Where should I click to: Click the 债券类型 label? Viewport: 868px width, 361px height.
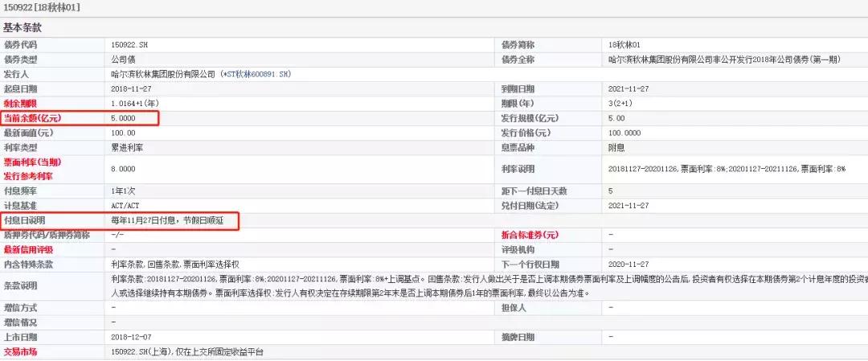tap(20, 59)
